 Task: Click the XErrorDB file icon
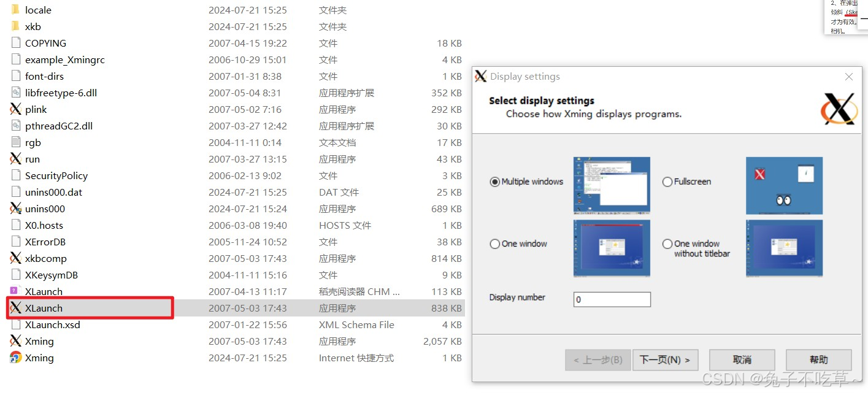point(15,242)
